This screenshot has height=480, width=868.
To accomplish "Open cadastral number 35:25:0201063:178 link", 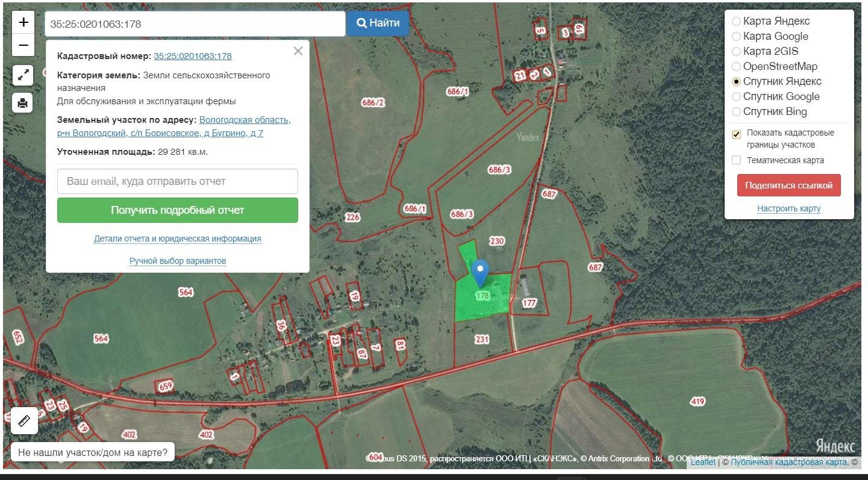I will pyautogui.click(x=193, y=56).
